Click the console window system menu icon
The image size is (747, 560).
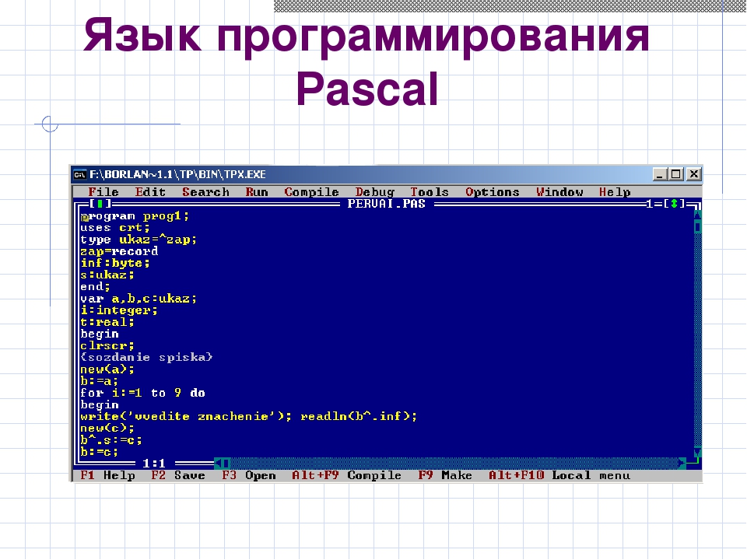click(x=79, y=174)
